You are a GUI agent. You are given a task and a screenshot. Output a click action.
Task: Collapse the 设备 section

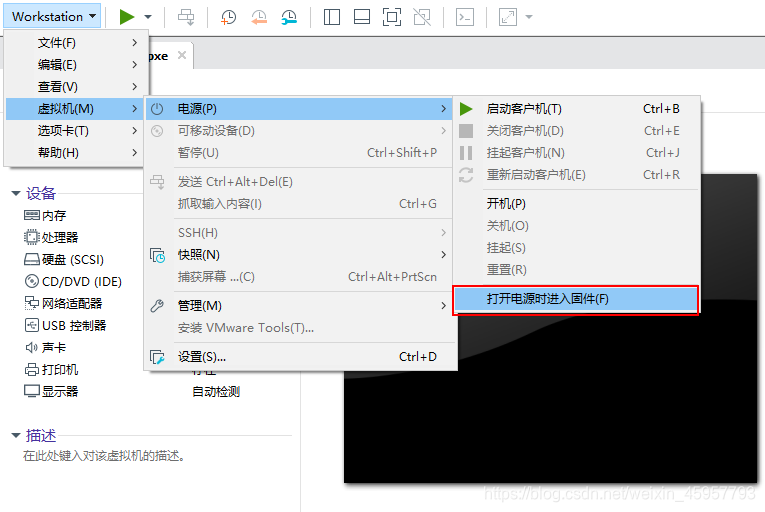16,194
